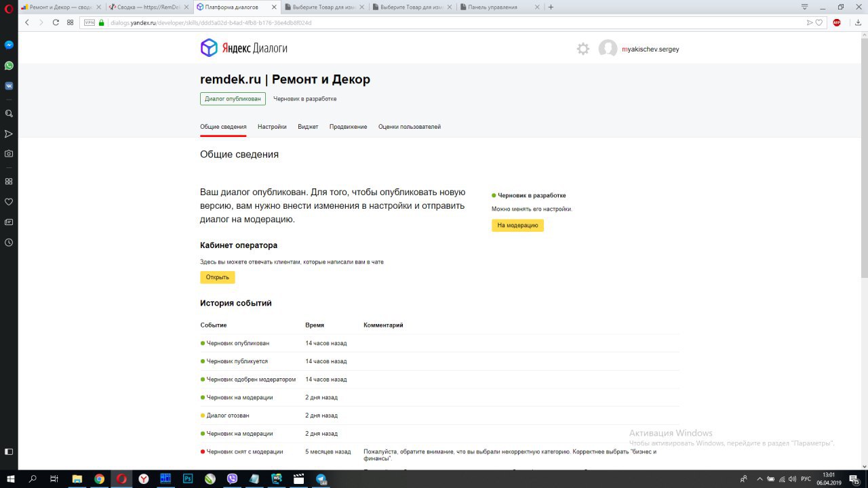Image resolution: width=868 pixels, height=488 pixels.
Task: Open Telegram from the taskbar
Action: [320, 479]
